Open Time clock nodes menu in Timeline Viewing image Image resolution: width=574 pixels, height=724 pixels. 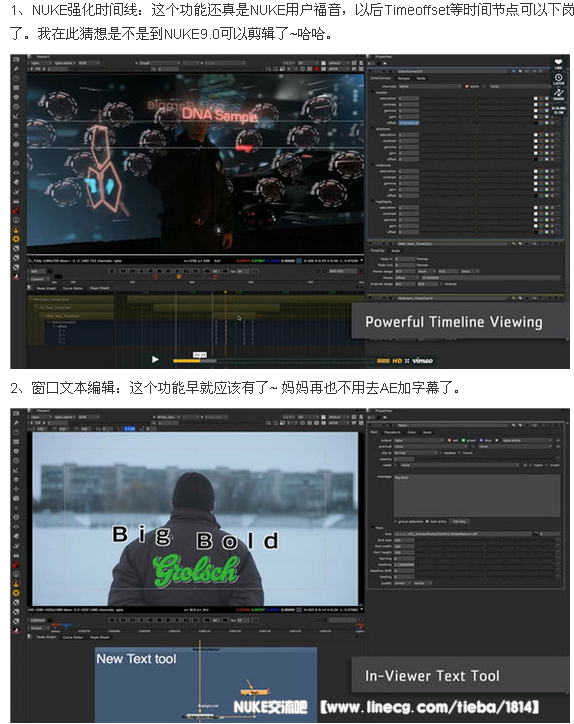click(x=16, y=78)
